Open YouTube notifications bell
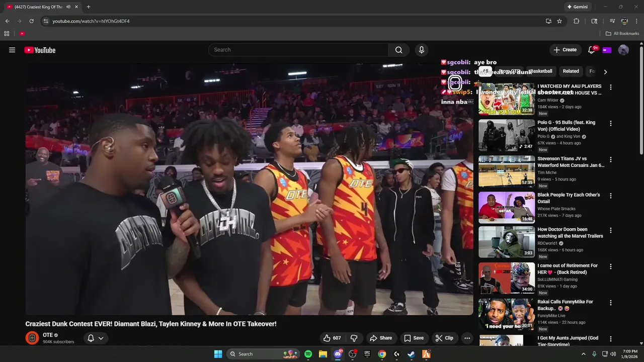This screenshot has width=644, height=362. pos(591,50)
